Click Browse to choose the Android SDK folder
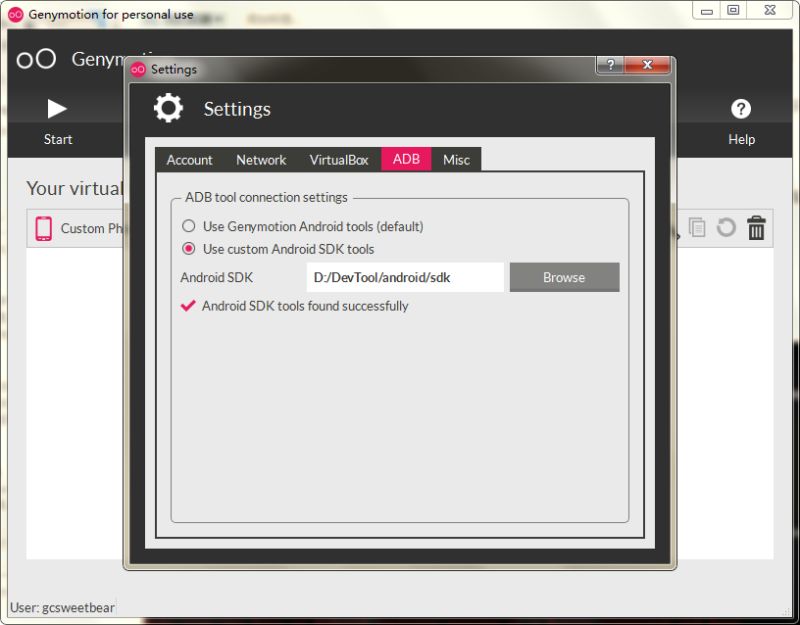The image size is (800, 625). click(564, 277)
